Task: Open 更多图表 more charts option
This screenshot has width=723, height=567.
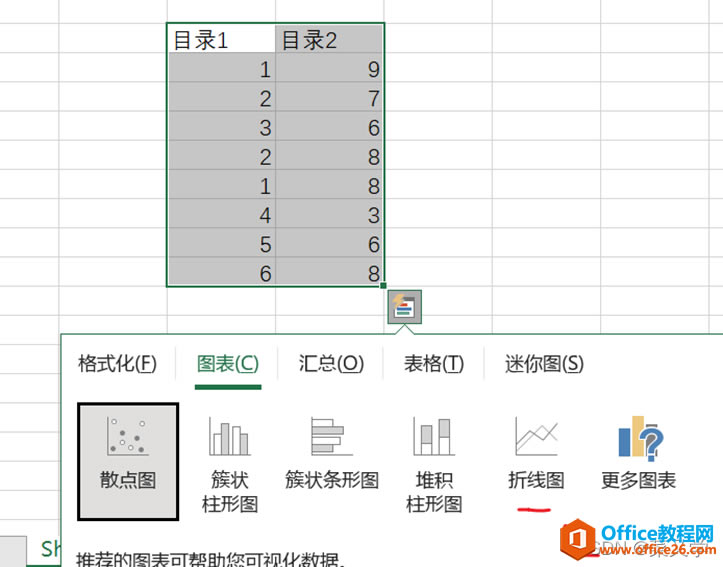Action: pos(639,454)
